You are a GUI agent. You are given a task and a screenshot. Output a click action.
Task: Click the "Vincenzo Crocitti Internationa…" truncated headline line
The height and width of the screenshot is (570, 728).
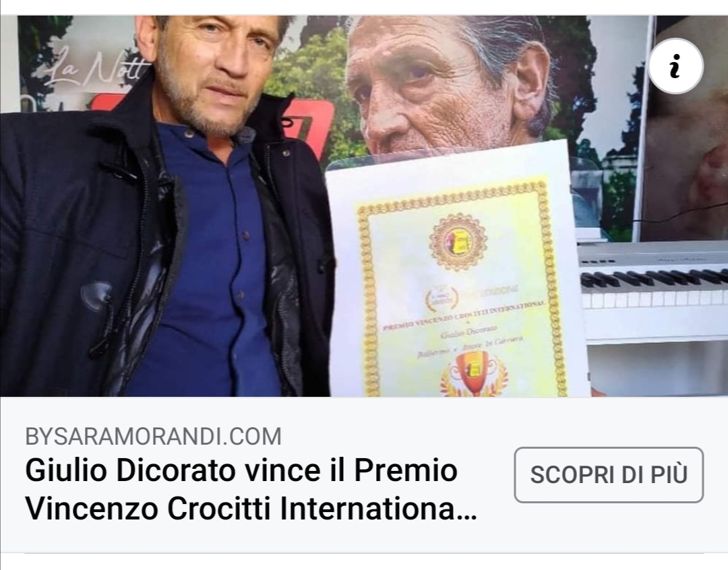251,509
